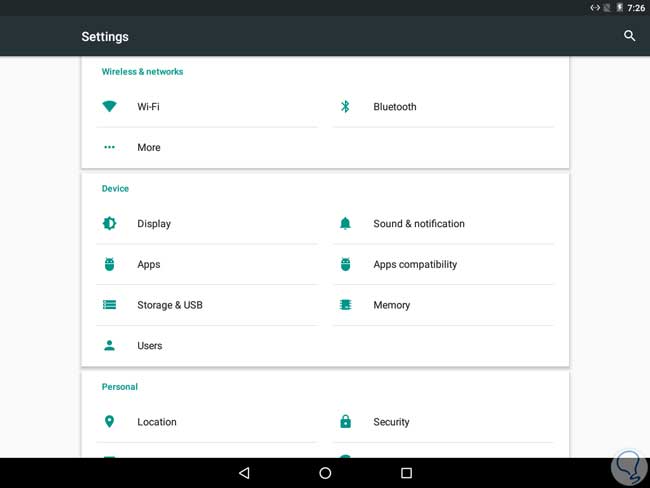Click the Storage & USB list icon
The width and height of the screenshot is (650, 488).
coord(109,305)
